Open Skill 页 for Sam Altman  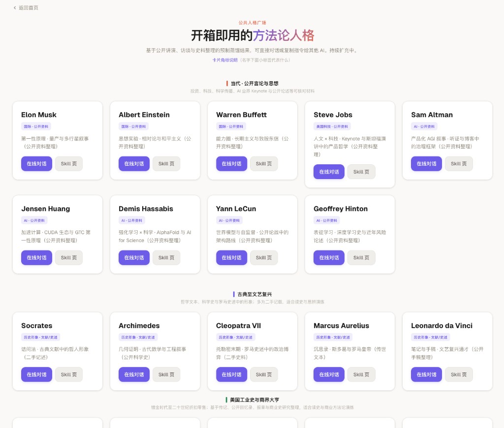pos(459,163)
